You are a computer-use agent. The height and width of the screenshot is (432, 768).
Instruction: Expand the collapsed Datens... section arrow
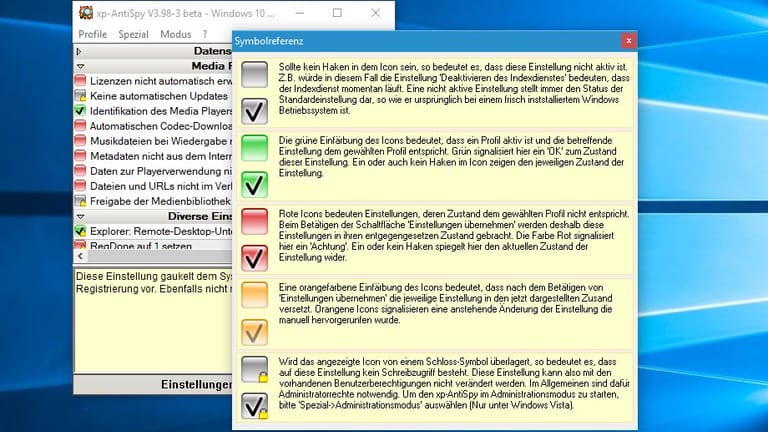(79, 51)
